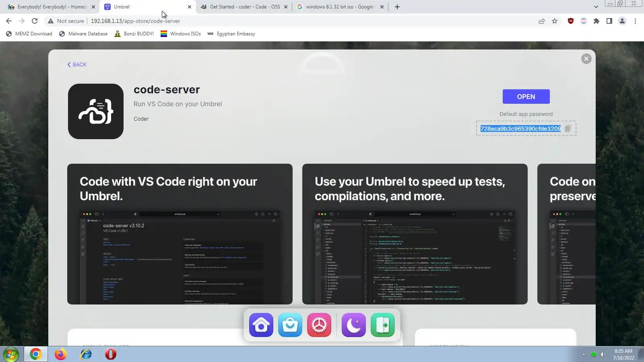This screenshot has width=644, height=362.
Task: Bookmark this tab with the star
Action: point(555,21)
